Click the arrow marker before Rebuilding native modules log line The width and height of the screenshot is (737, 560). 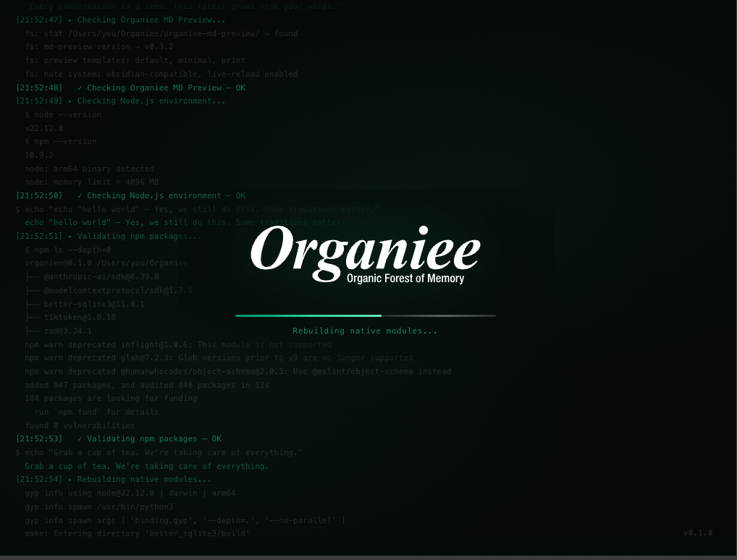coord(70,479)
